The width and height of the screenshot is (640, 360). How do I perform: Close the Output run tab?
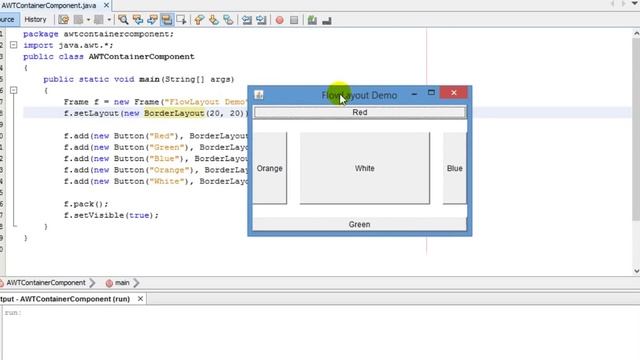click(x=140, y=299)
